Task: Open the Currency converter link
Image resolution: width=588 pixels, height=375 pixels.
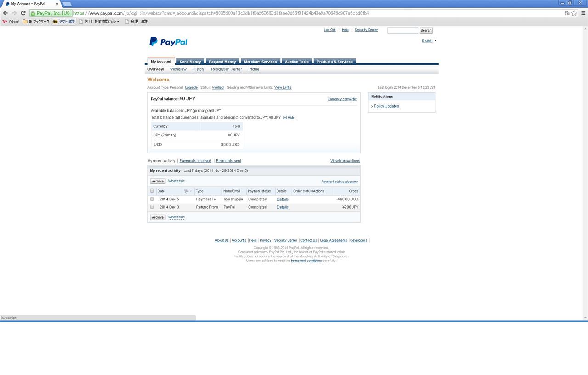Action: pyautogui.click(x=342, y=99)
